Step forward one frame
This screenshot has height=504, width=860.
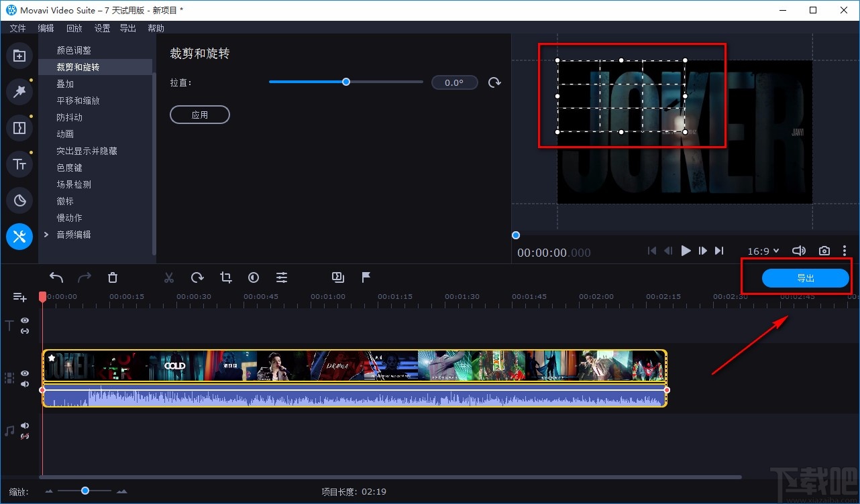click(703, 251)
